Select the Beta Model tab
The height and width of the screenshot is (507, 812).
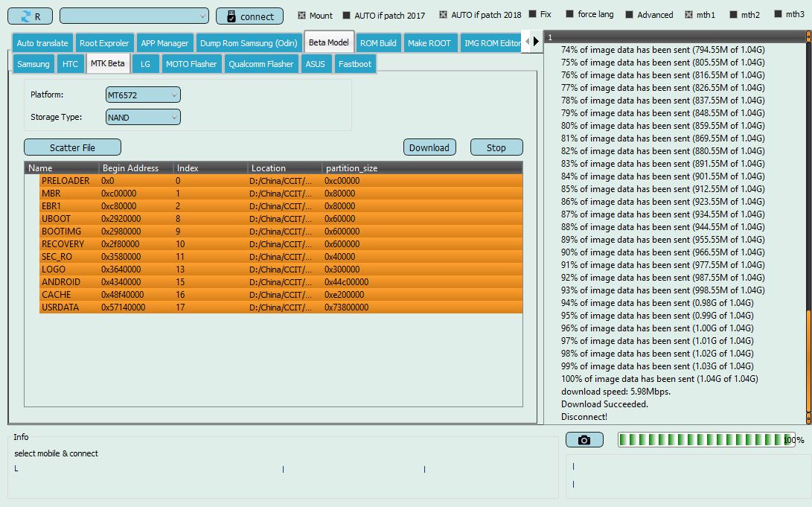(329, 42)
